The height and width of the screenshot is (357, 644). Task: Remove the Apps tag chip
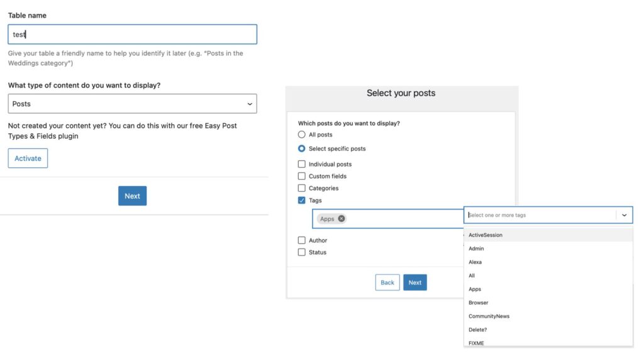coord(341,219)
